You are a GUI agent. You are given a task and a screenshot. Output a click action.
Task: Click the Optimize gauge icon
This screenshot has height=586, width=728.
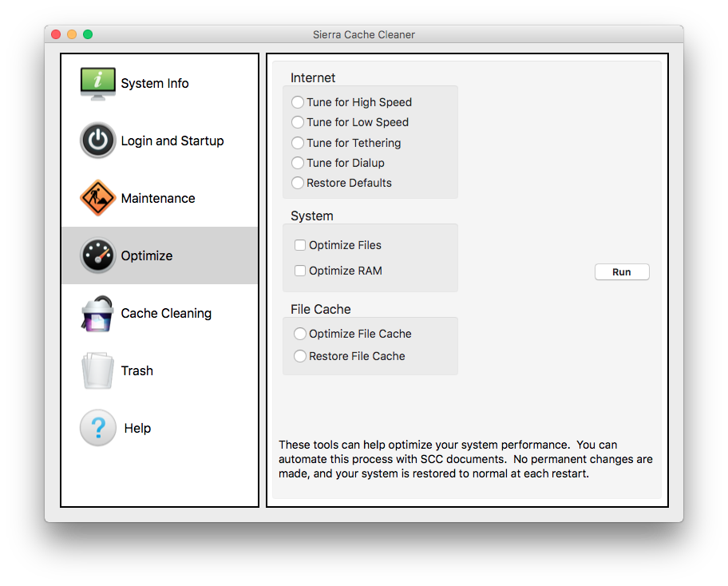(x=97, y=255)
